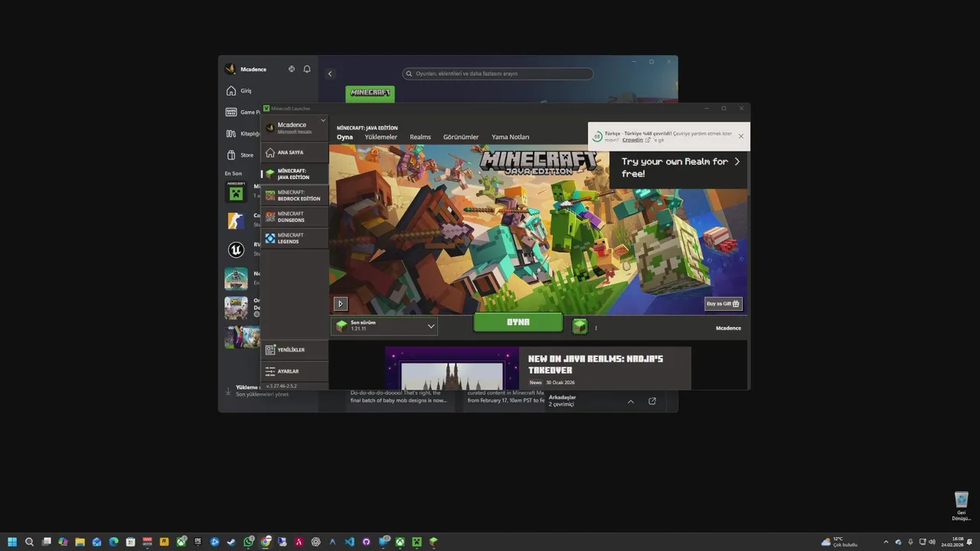Go back in the Xbox app

pos(330,73)
